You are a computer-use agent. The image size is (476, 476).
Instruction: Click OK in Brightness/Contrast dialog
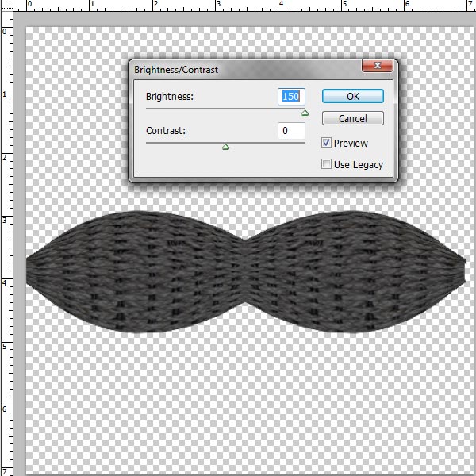point(353,96)
